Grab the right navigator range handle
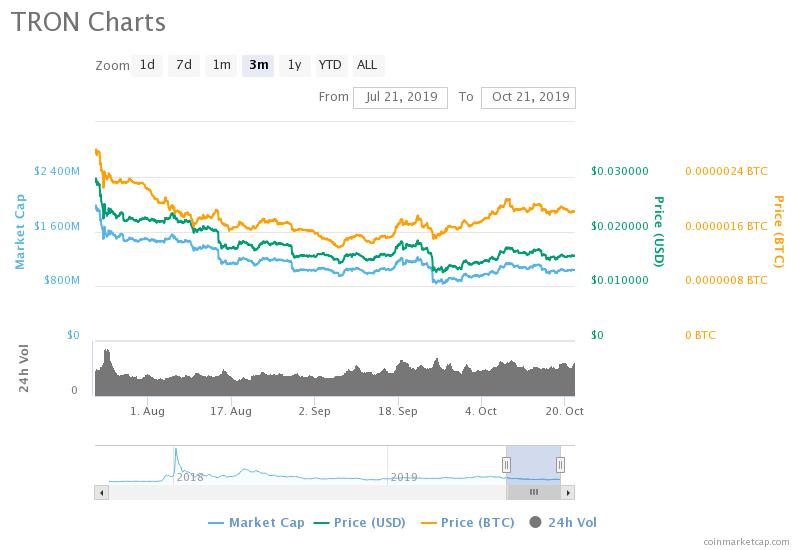The width and height of the screenshot is (800, 550). point(560,465)
